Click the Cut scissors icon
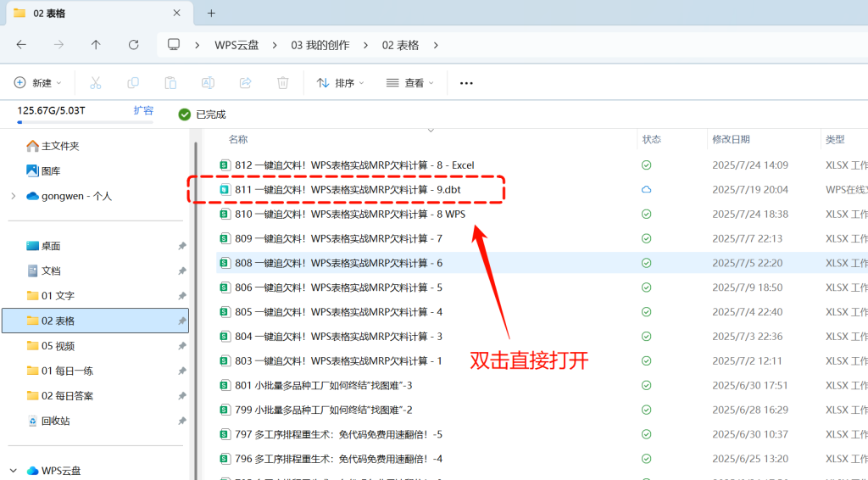 coord(95,83)
